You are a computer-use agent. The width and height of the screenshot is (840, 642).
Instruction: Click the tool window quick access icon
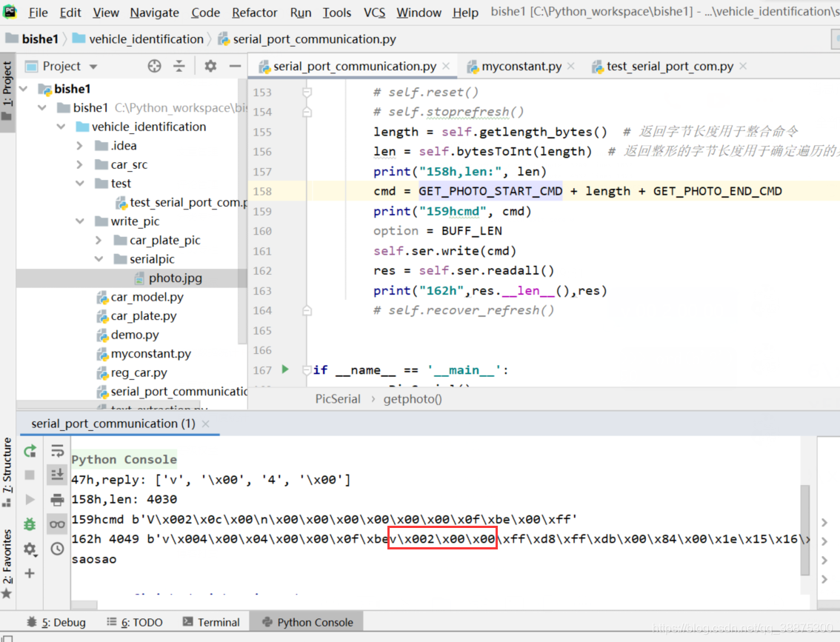tap(7, 638)
